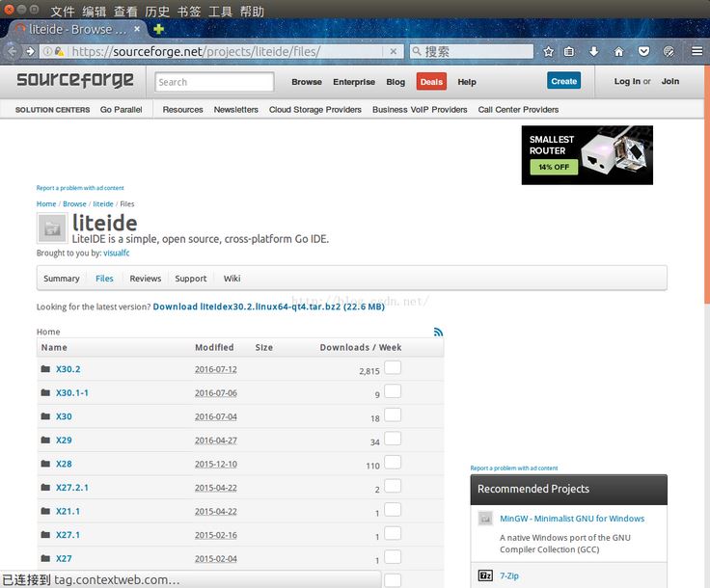Tick the checkbox on the X30 row
Screen dimensions: 710x588
(393, 414)
